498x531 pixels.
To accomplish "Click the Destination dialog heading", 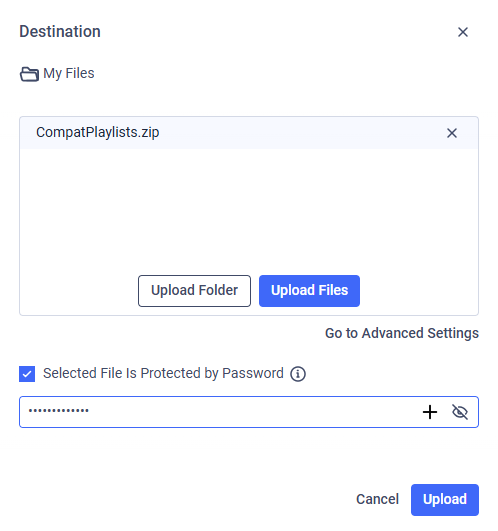I will point(60,31).
